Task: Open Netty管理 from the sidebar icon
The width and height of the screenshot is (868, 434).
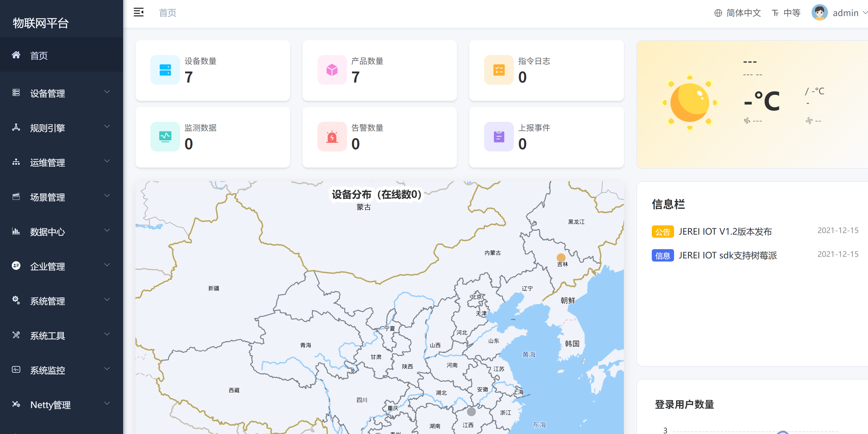Action: click(x=16, y=404)
